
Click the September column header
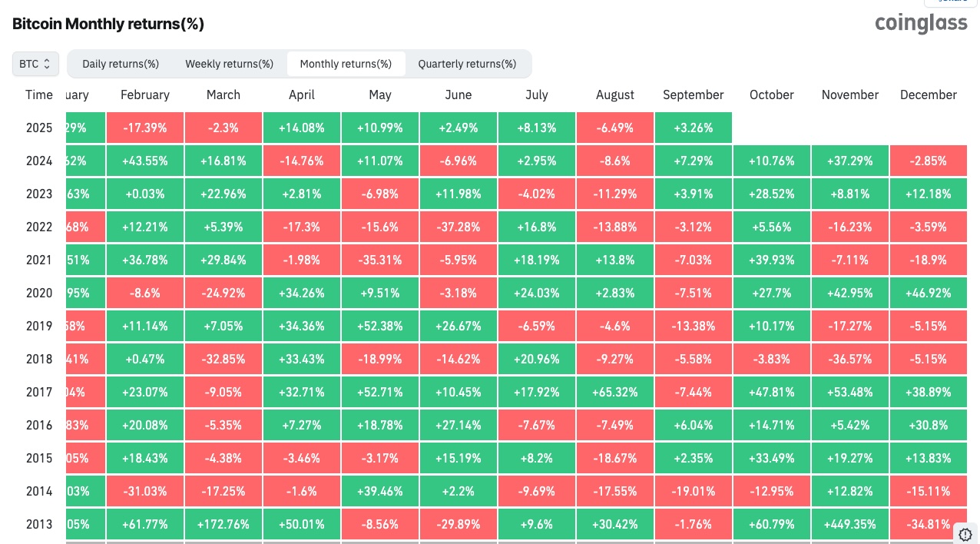(x=694, y=95)
